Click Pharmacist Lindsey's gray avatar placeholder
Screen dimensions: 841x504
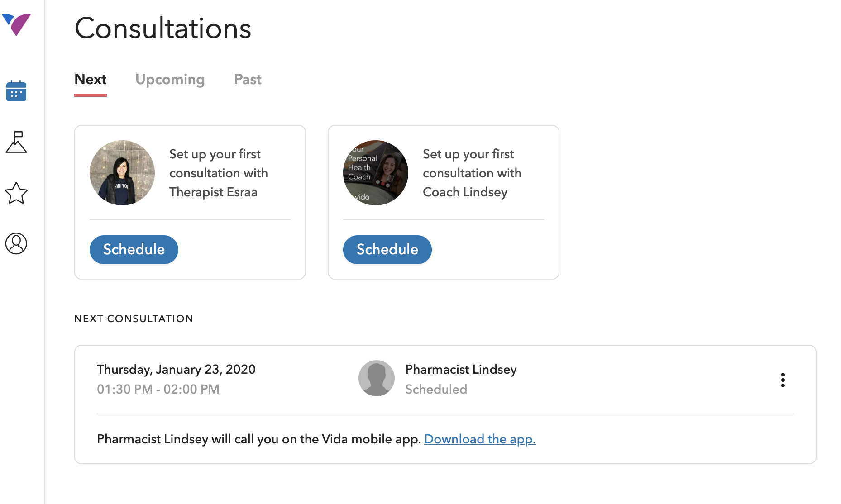click(377, 378)
